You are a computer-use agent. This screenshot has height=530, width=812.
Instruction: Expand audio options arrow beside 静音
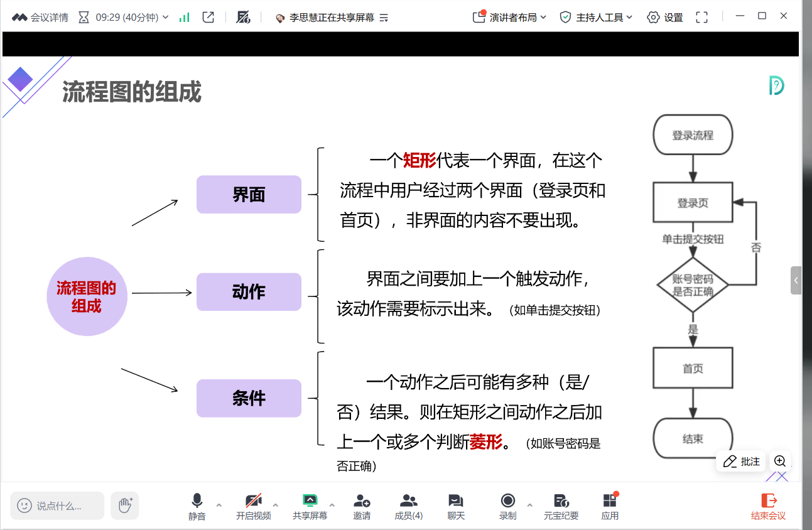pyautogui.click(x=219, y=505)
